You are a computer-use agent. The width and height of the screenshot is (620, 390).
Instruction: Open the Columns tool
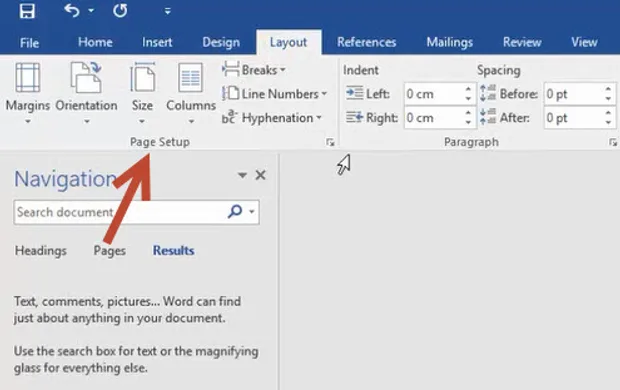(x=191, y=93)
